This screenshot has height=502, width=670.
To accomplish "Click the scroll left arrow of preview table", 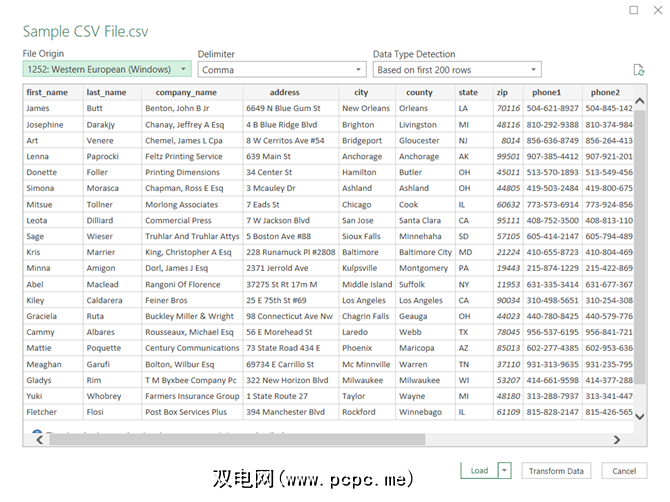I will (x=39, y=440).
